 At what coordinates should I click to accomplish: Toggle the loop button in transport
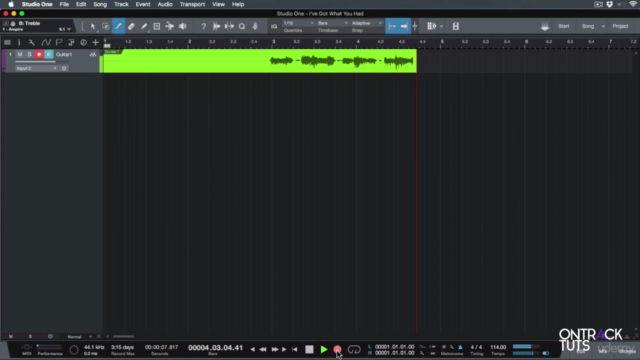pos(354,349)
